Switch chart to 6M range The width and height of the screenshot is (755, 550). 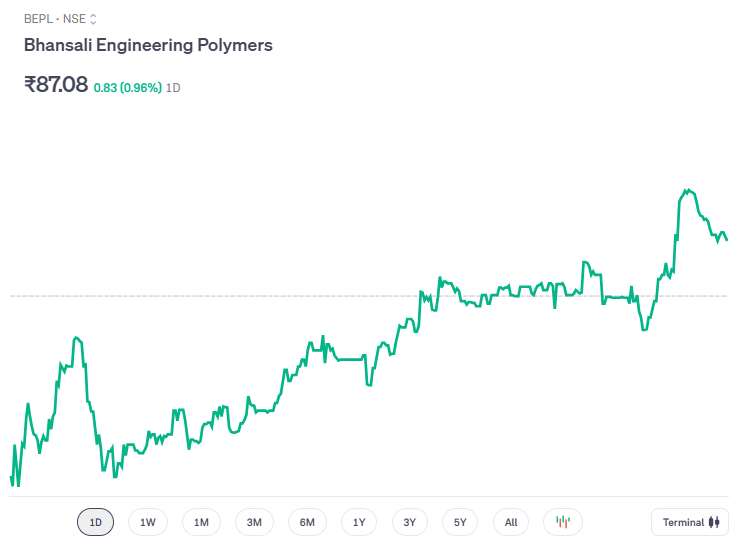pos(307,522)
